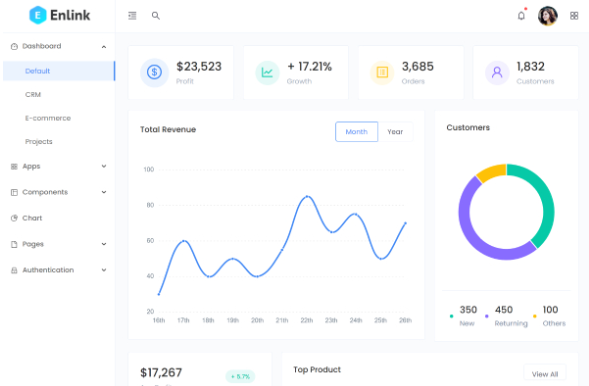Click the yellow donut chart segment
This screenshot has width=589, height=386.
point(491,172)
